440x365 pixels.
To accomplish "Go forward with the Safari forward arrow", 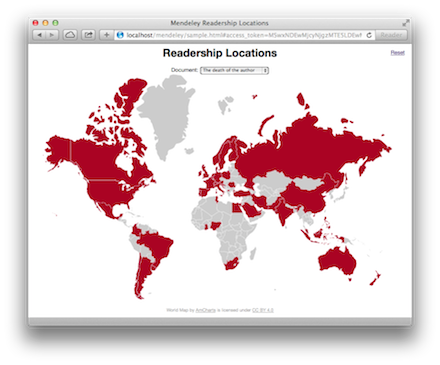I will (x=52, y=35).
